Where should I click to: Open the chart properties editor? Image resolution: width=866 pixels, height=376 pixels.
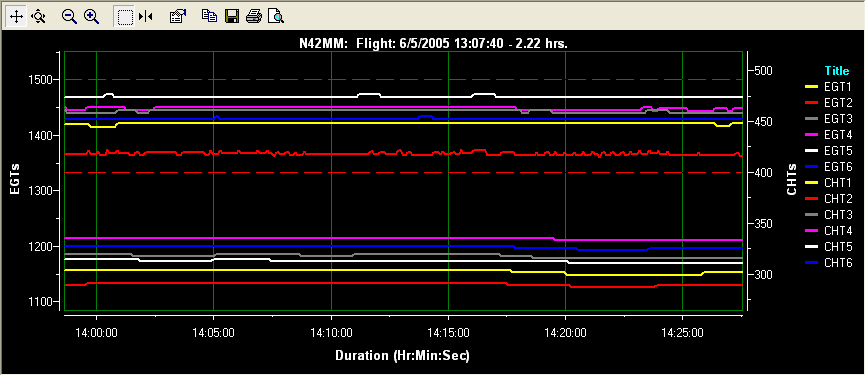[x=177, y=17]
